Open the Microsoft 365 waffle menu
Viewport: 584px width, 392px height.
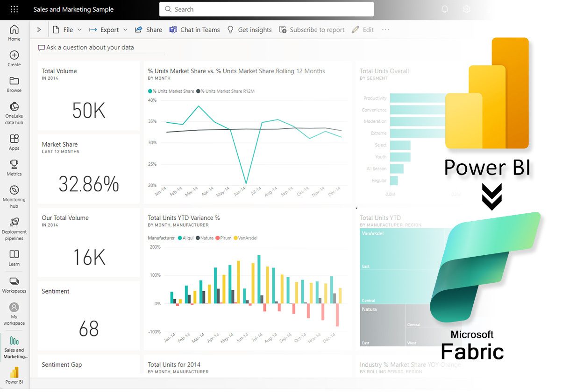(x=14, y=9)
